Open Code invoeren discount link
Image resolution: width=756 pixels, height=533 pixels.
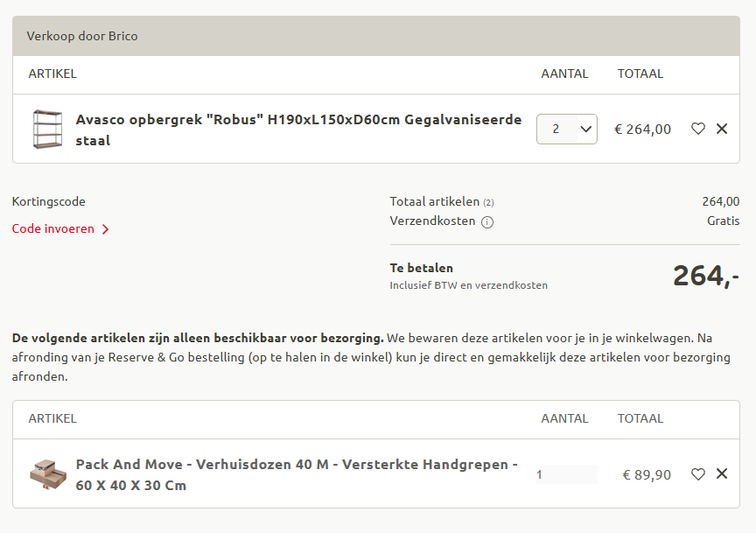pos(54,229)
